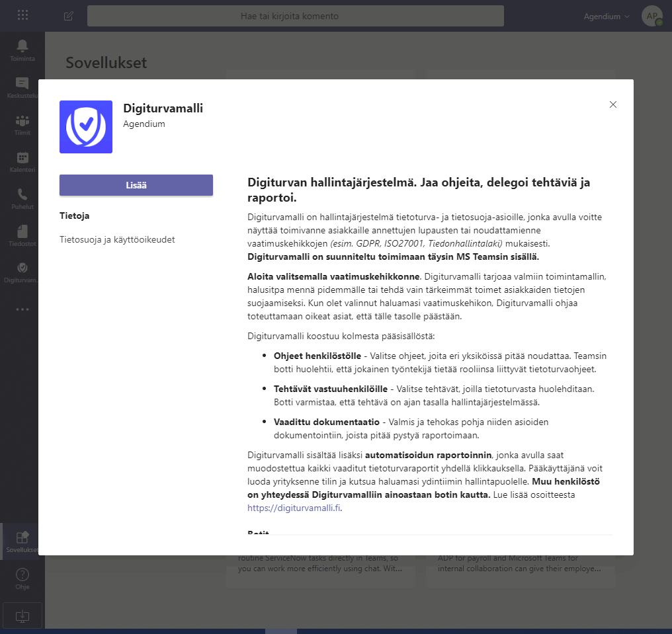Click the Digiturvan hallintajärjestelmä headline
This screenshot has height=634, width=672.
(419, 190)
